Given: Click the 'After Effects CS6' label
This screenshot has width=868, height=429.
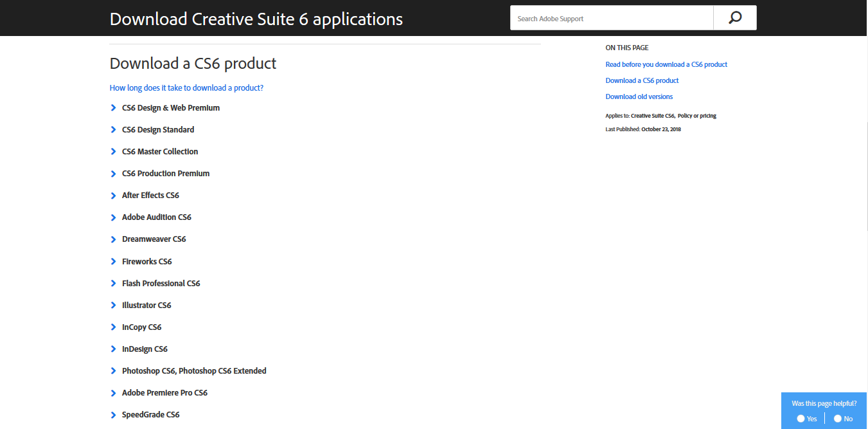Looking at the screenshot, I should tap(150, 196).
